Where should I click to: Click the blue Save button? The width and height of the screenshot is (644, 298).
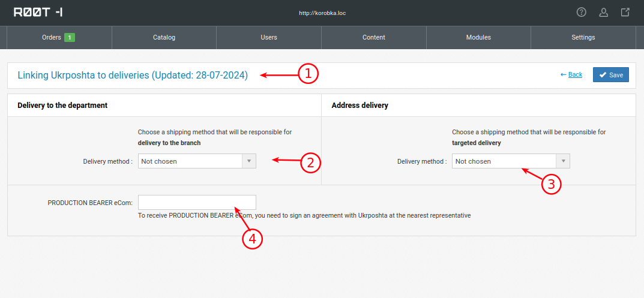coord(611,75)
